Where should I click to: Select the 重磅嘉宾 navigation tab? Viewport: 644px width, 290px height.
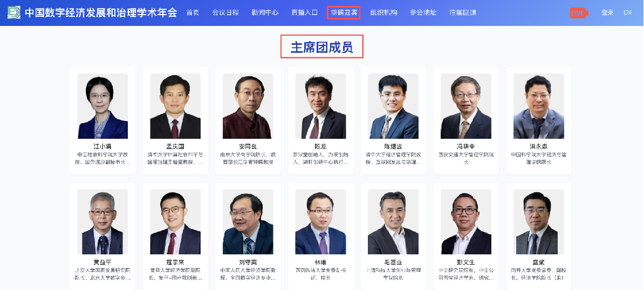[x=344, y=12]
